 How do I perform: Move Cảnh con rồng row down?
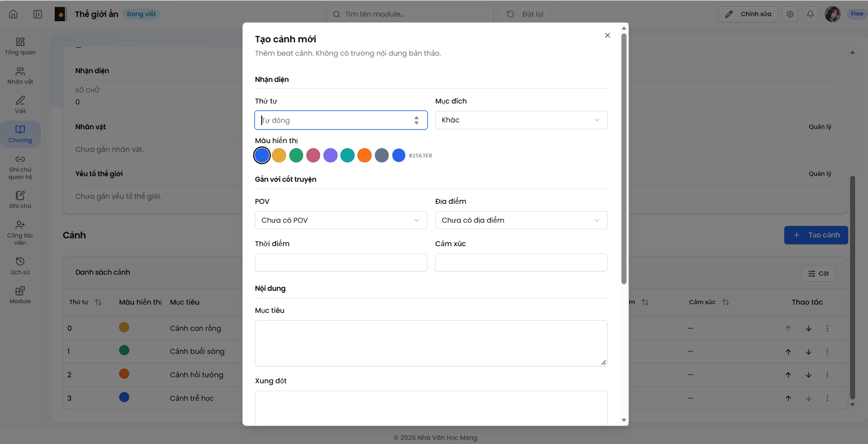(x=808, y=329)
